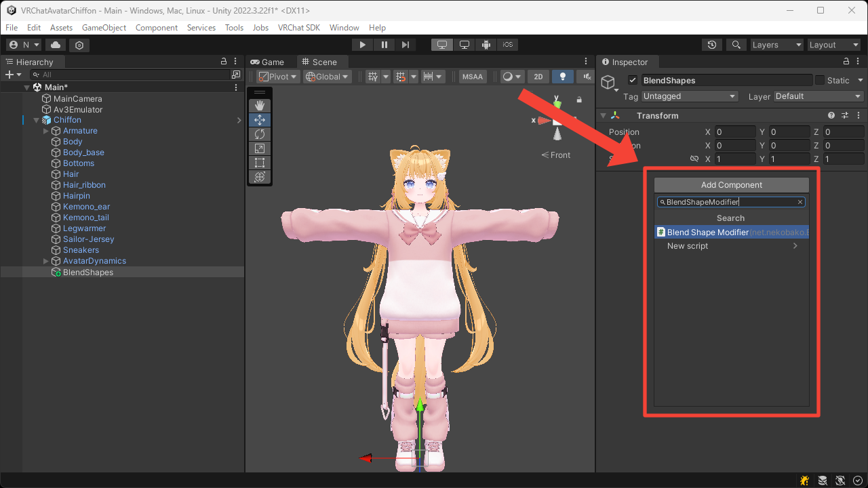Open the Unity Cloud icon
The width and height of the screenshot is (868, 488).
[56, 45]
